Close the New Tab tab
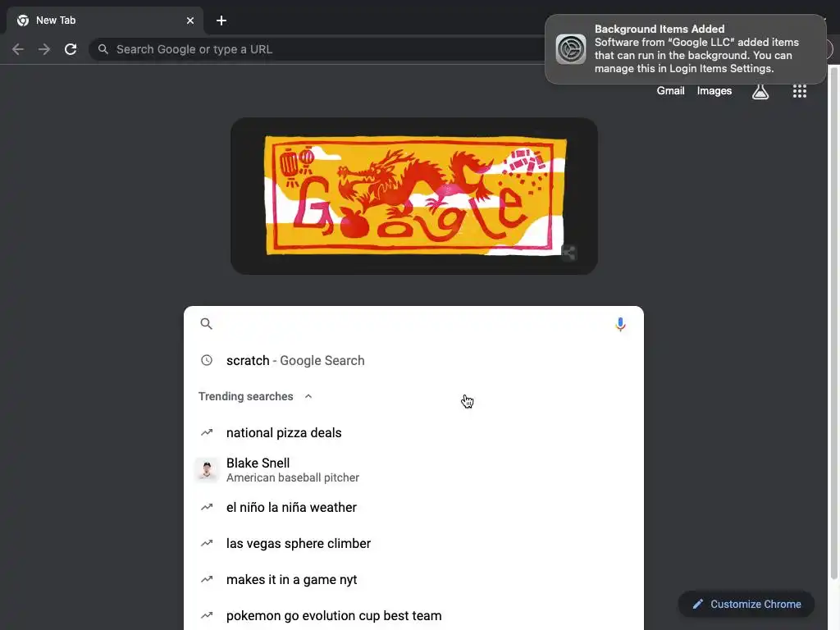 (190, 21)
